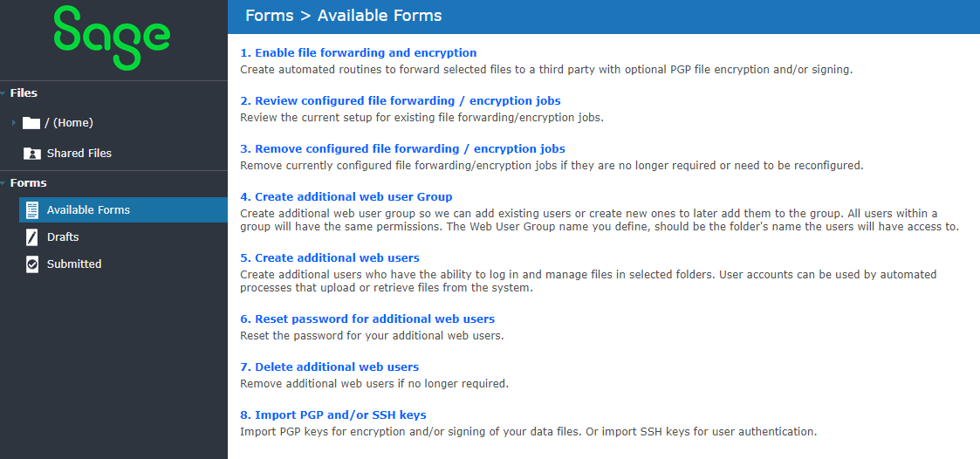The image size is (980, 459).
Task: Open Shared Files in sidebar
Action: click(79, 154)
